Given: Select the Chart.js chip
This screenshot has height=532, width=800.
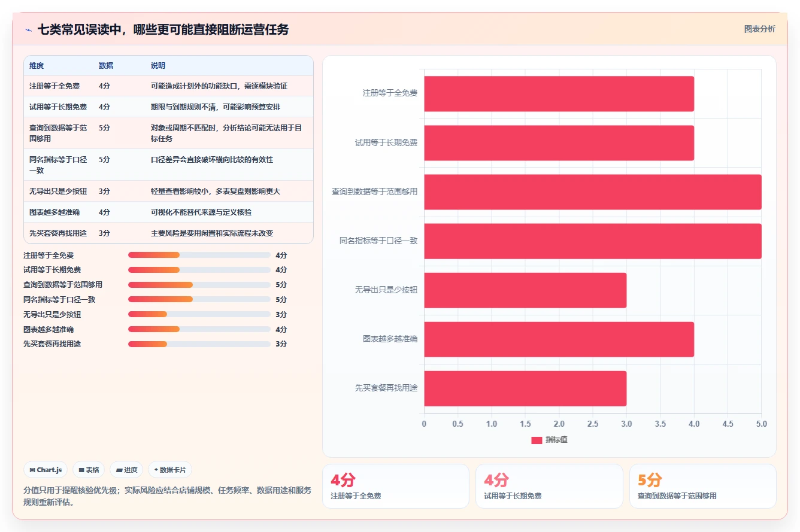Looking at the screenshot, I should 46,470.
